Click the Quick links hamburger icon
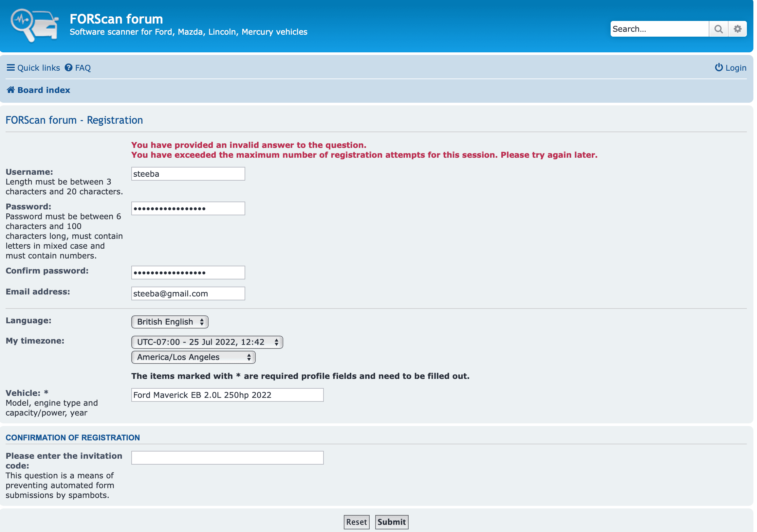757x532 pixels. [10, 67]
